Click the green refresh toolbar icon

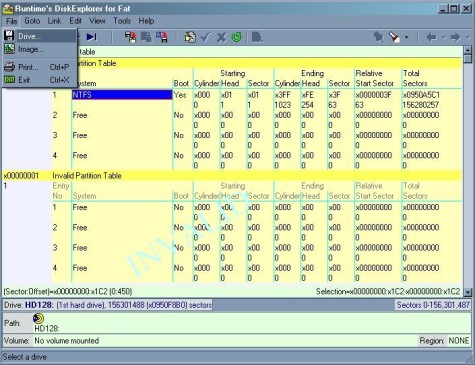coord(236,37)
